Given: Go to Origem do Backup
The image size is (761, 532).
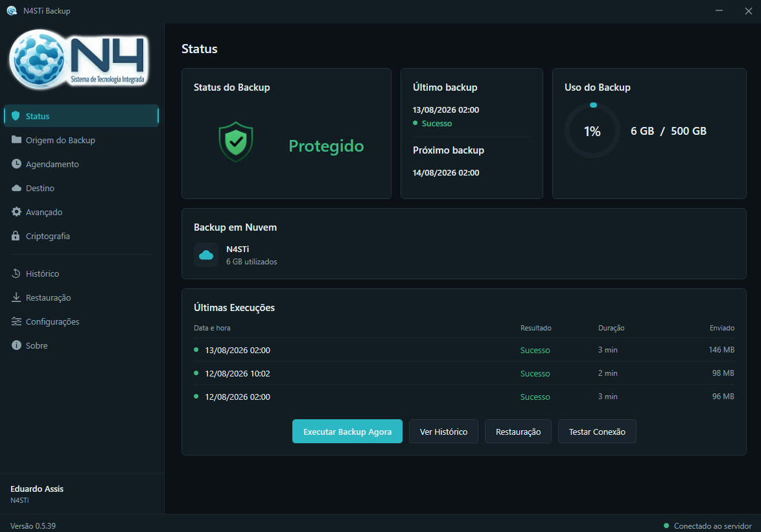Looking at the screenshot, I should pyautogui.click(x=81, y=140).
